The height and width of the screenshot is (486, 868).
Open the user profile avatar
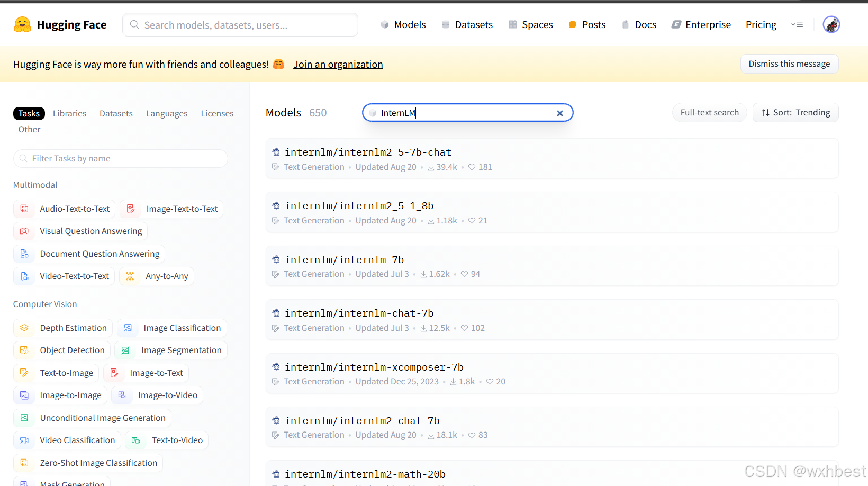[831, 24]
